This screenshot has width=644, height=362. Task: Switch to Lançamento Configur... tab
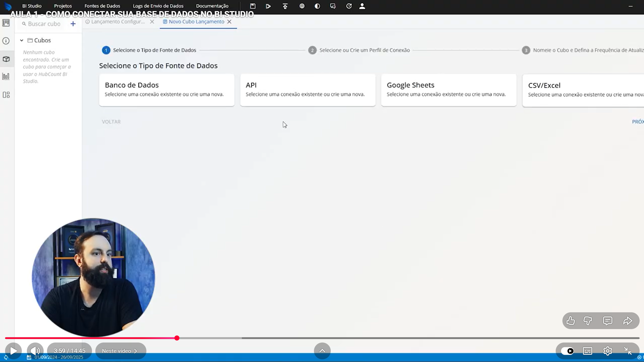click(115, 21)
